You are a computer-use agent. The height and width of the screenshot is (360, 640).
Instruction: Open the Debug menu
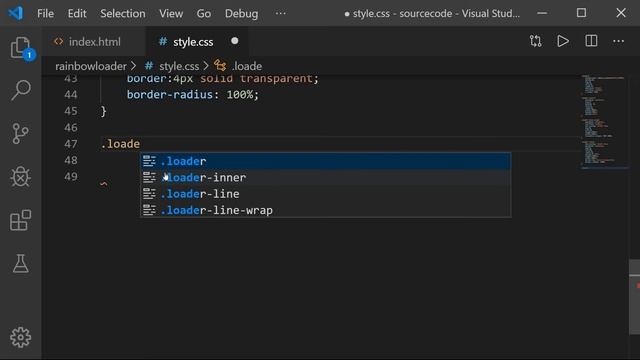click(241, 13)
